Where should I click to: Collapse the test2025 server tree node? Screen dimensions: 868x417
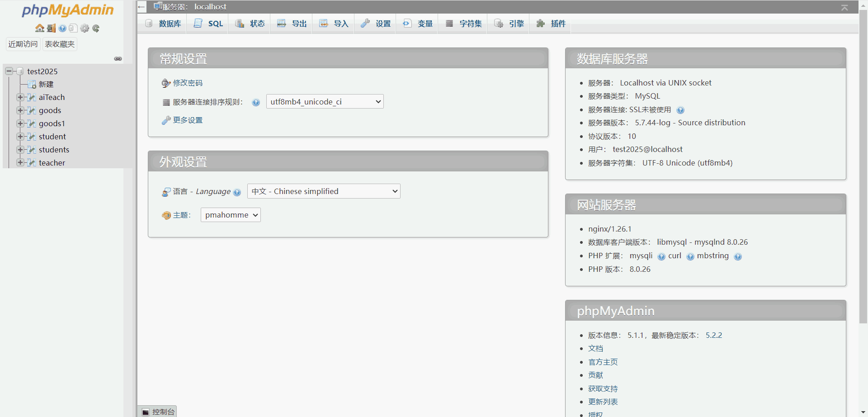[x=8, y=71]
